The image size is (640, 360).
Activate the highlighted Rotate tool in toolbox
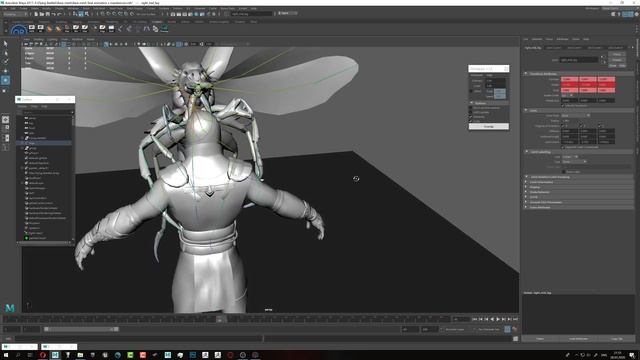pos(5,80)
